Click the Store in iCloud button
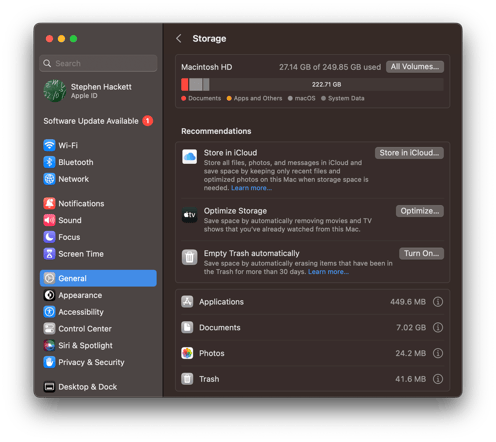 pyautogui.click(x=409, y=153)
